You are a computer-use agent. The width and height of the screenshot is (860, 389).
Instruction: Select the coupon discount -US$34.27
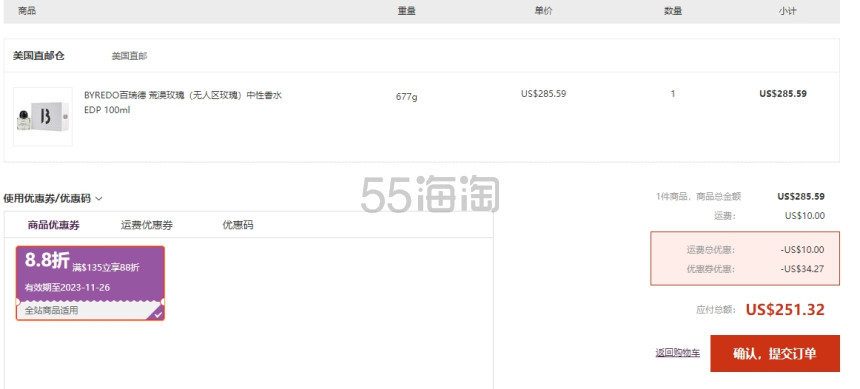802,269
